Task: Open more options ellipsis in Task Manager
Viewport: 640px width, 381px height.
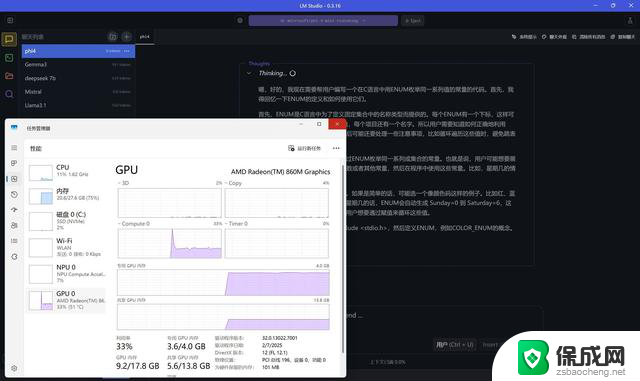Action: click(336, 148)
